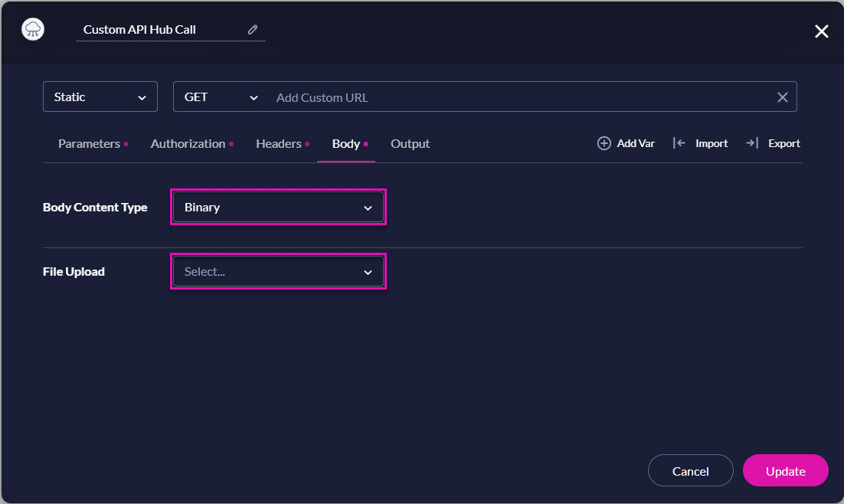This screenshot has width=844, height=504.
Task: Expand the File Upload select dropdown
Action: point(278,272)
